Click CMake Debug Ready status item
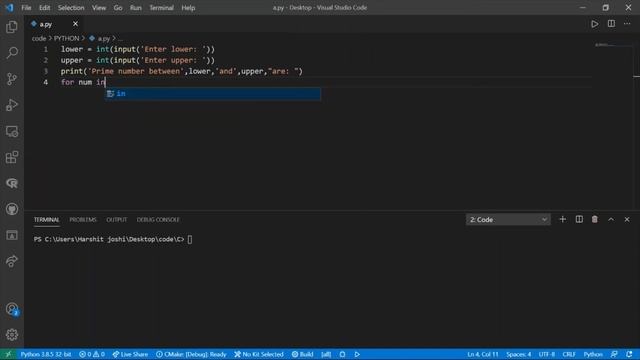The image size is (640, 360). point(191,354)
